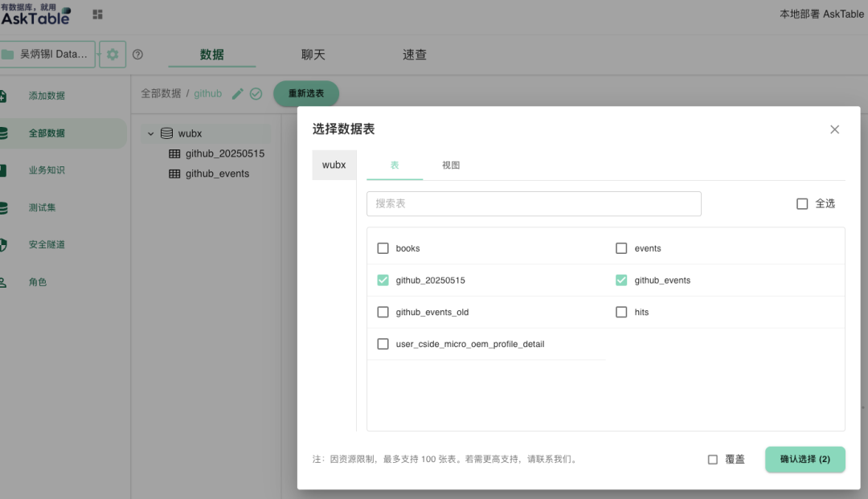
Task: Open workspace settings with the gear icon
Action: click(113, 54)
